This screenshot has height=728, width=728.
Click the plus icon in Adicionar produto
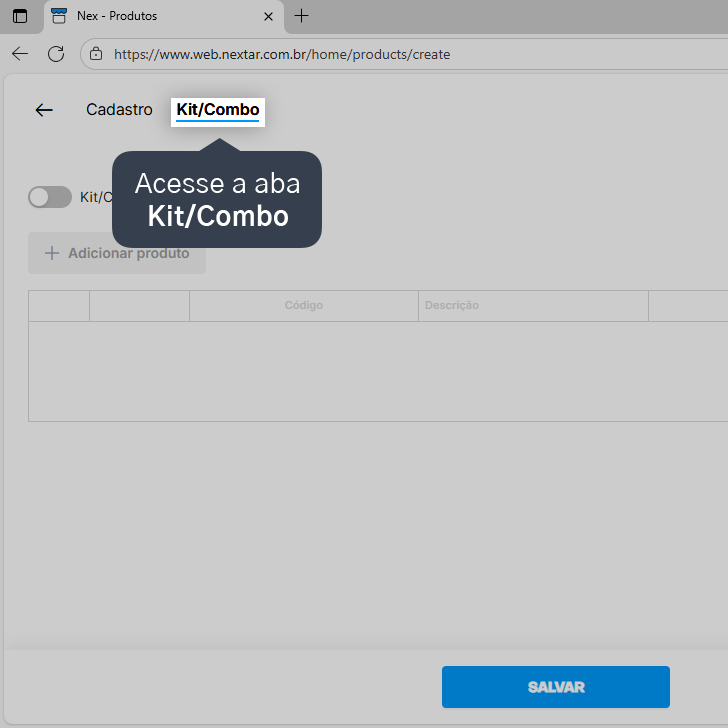[52, 253]
